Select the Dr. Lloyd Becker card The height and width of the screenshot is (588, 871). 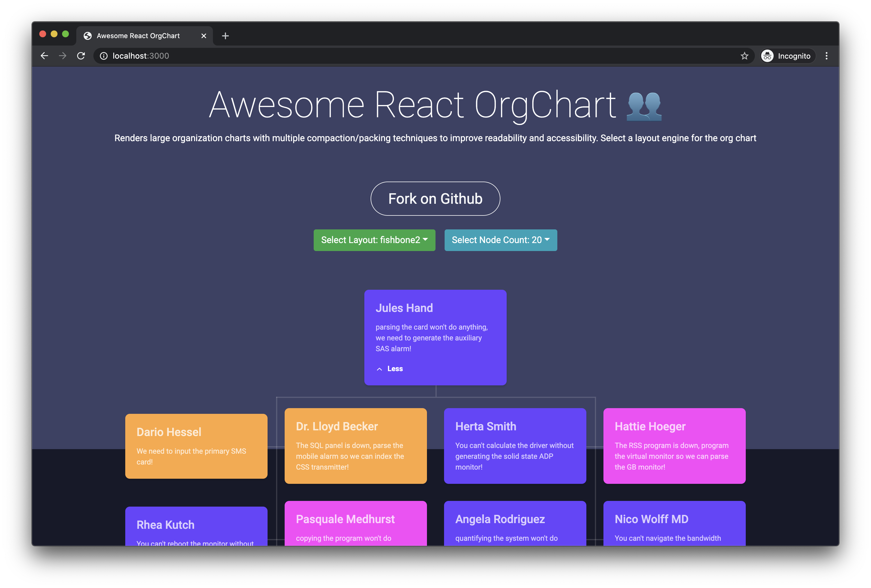coord(355,446)
